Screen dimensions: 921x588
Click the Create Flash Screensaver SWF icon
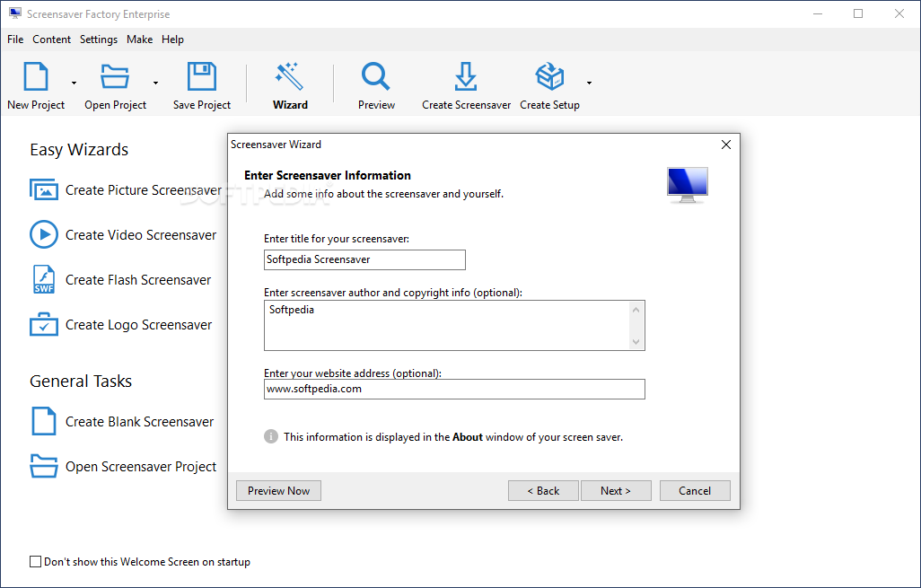[x=44, y=279]
